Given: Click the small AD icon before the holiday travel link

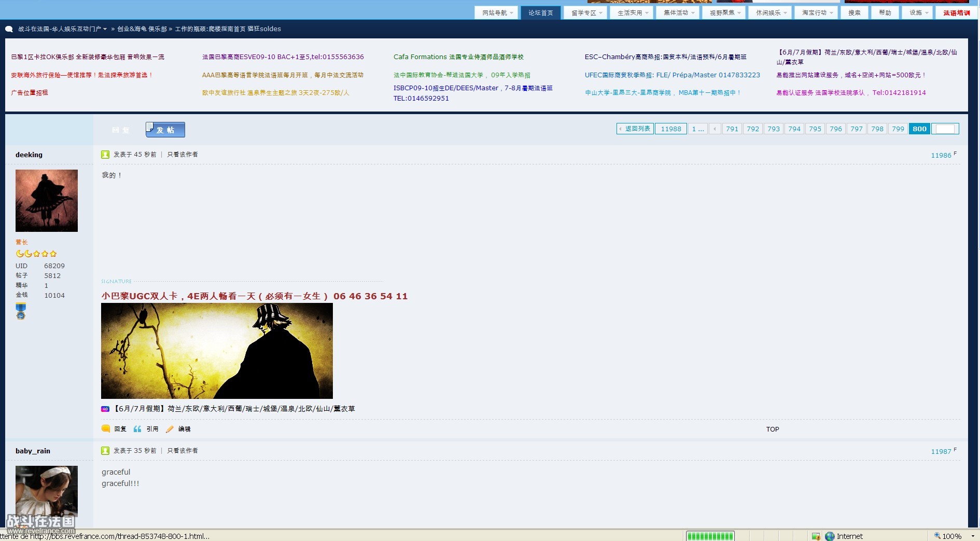Looking at the screenshot, I should click(105, 409).
